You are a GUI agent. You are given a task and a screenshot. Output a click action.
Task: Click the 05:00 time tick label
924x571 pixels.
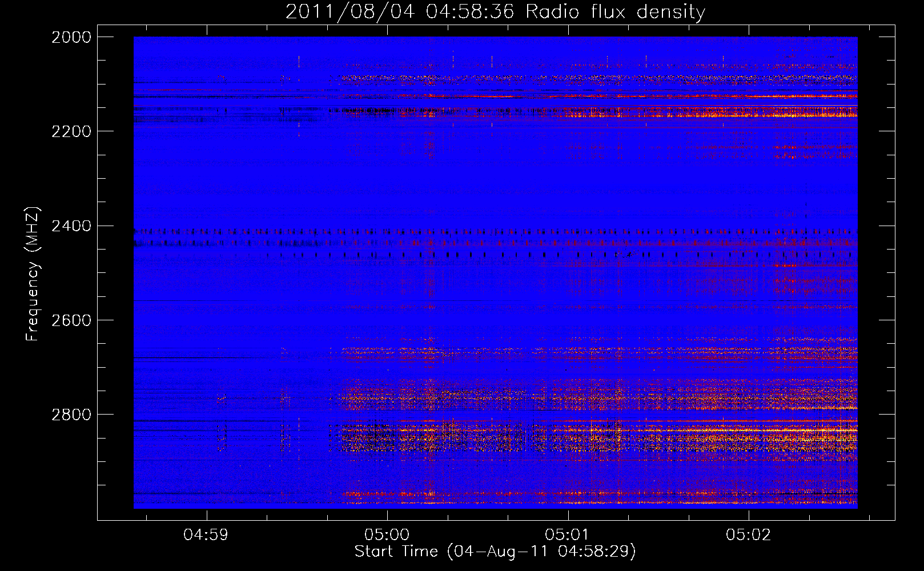coord(387,535)
